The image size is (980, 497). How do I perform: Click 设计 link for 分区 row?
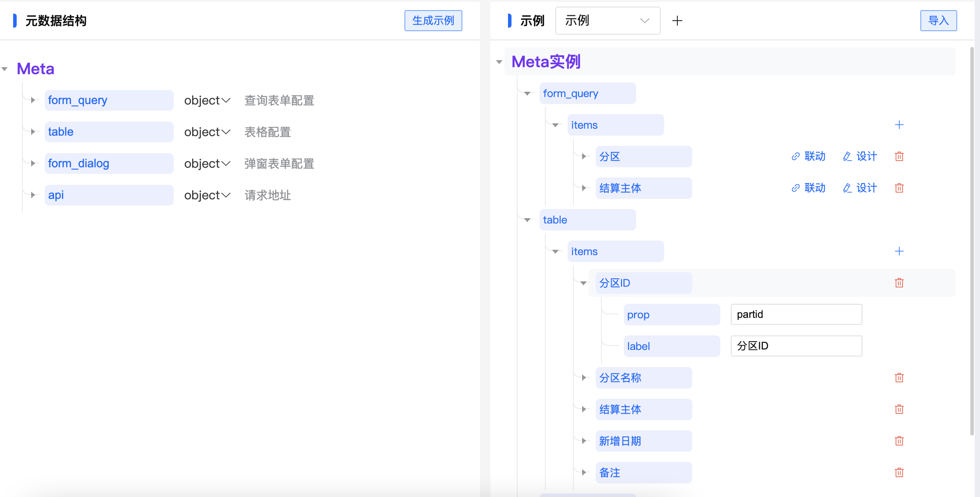pos(860,156)
